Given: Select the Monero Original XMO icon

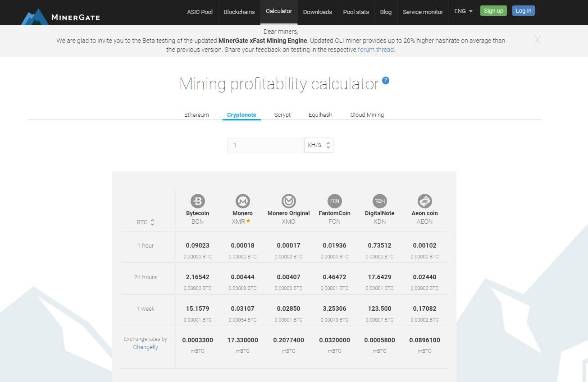Looking at the screenshot, I should click(x=288, y=201).
